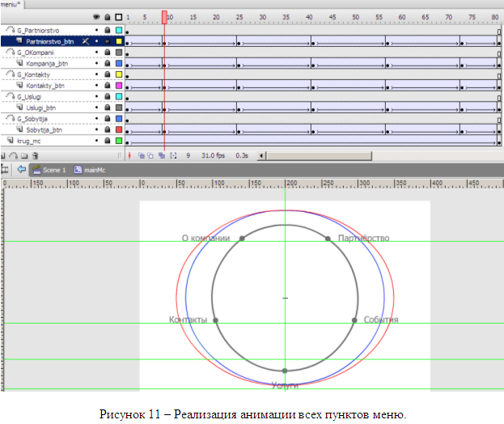504x424 pixels.
Task: Switch to the meniu* document tab
Action: (11, 4)
